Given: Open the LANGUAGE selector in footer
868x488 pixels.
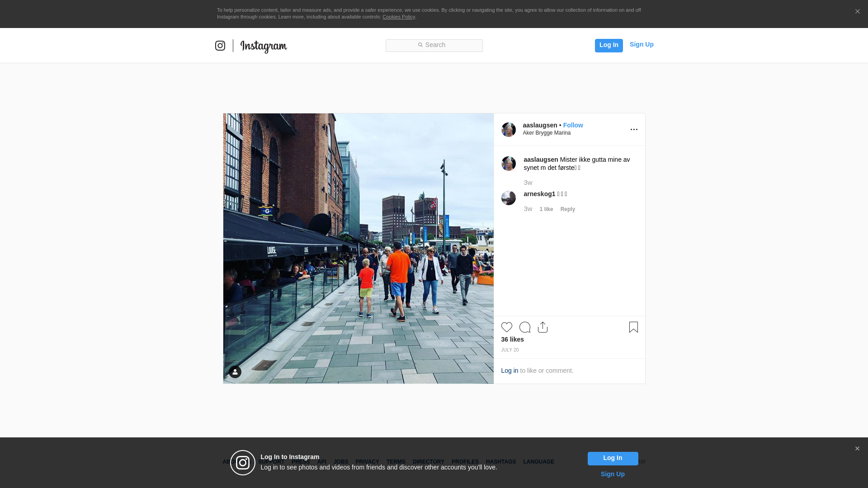Looking at the screenshot, I should 539,462.
